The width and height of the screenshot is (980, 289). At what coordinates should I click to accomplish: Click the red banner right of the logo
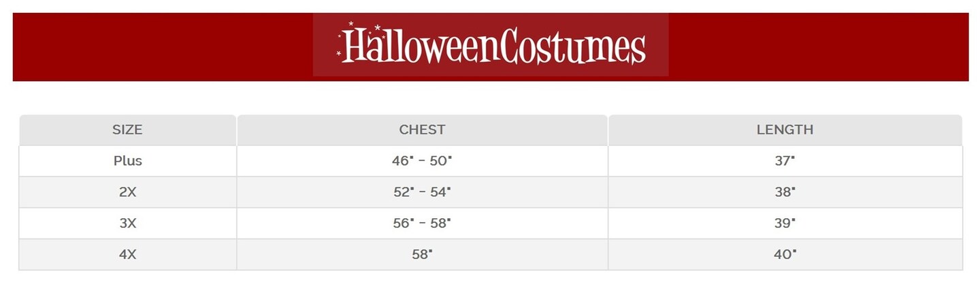818,46
